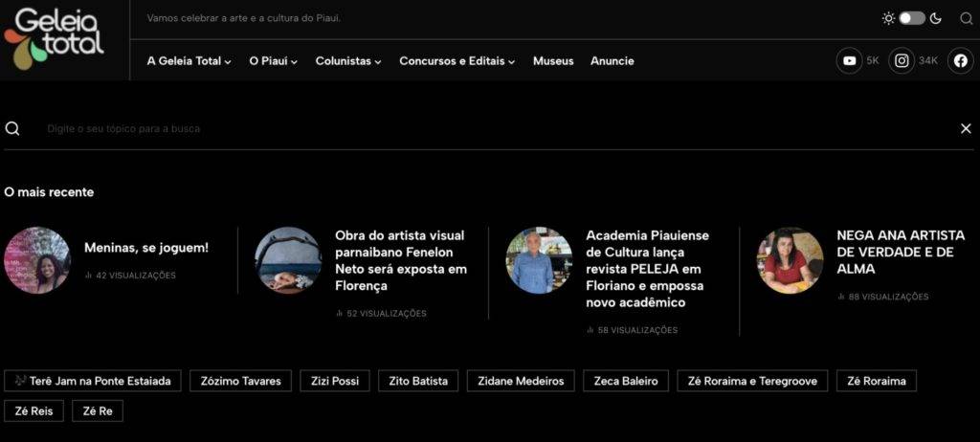980x442 pixels.
Task: Click the moon dark-mode icon
Action: point(935,18)
